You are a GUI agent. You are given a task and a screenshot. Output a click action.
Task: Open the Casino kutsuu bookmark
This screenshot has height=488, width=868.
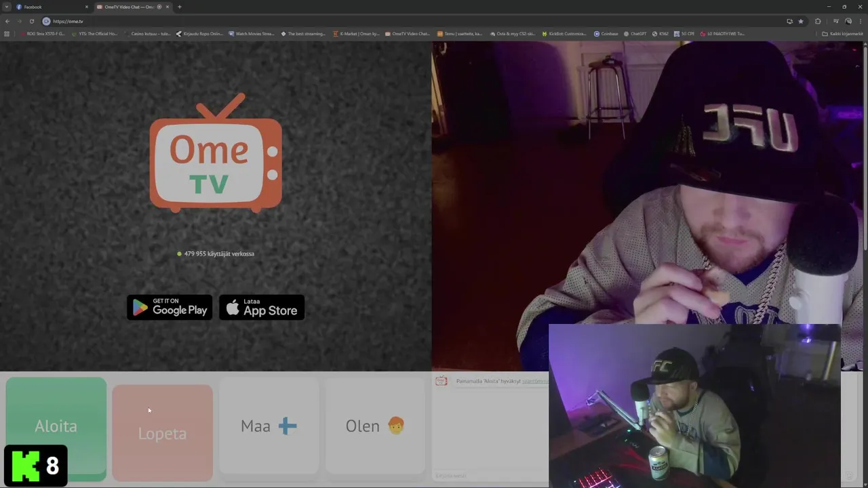click(146, 33)
